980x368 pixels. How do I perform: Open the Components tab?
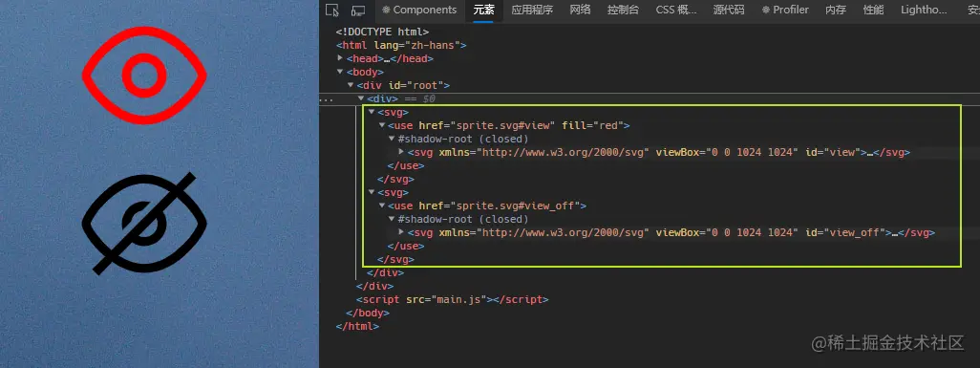coord(419,10)
